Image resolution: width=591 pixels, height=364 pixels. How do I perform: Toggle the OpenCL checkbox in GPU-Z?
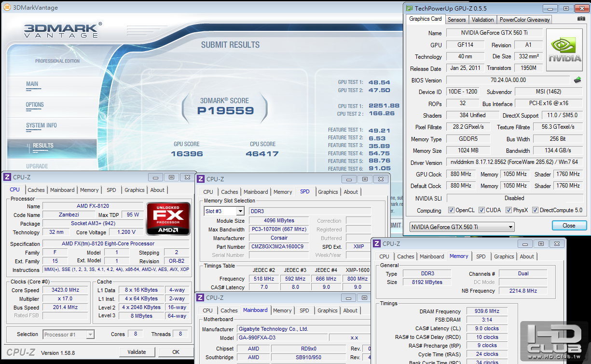click(451, 210)
